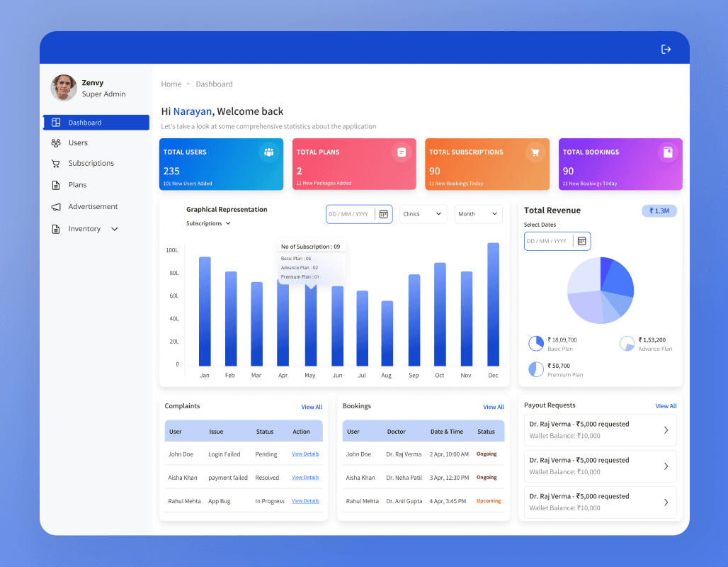Click the Total Users card
728x567 pixels.
[221, 164]
